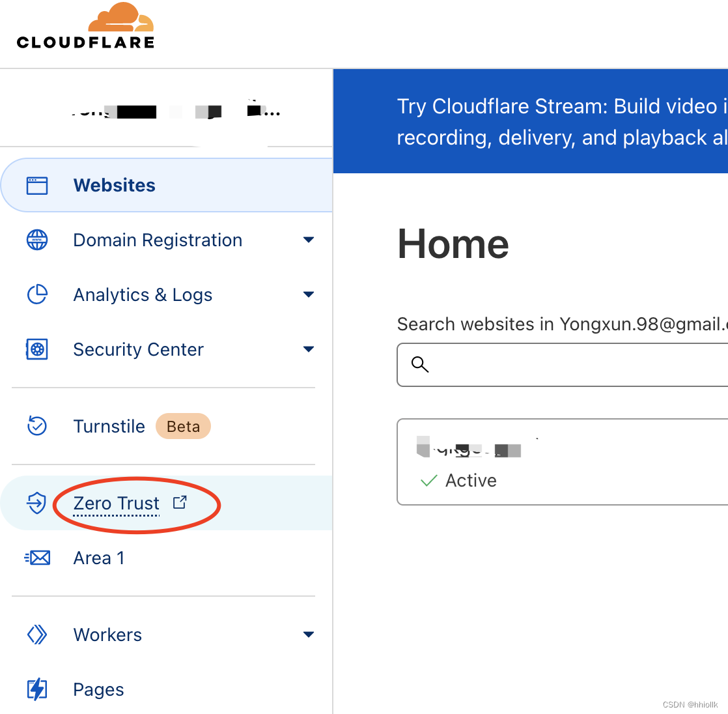Click the Turnstile checkmark icon
Image resolution: width=728 pixels, height=714 pixels.
[x=37, y=426]
